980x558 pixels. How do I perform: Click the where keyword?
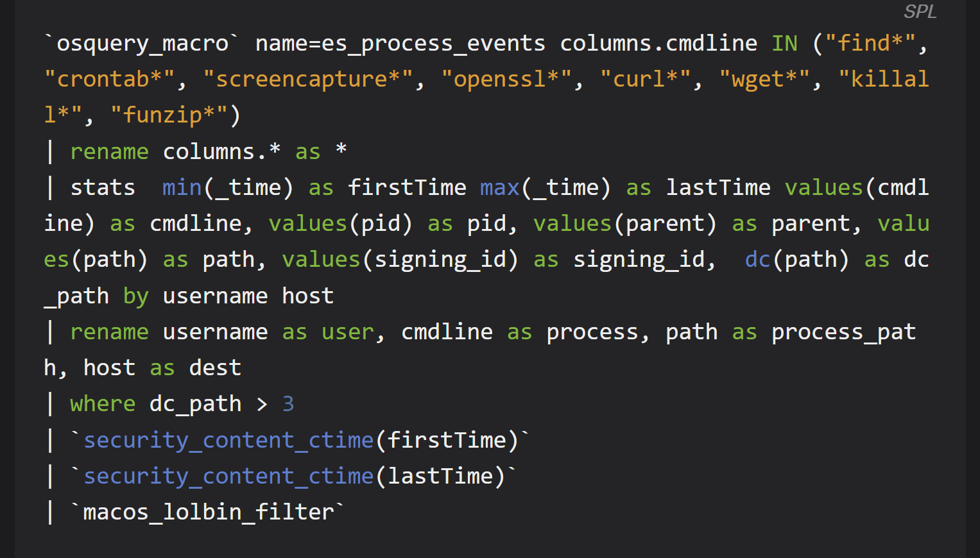[x=103, y=404]
